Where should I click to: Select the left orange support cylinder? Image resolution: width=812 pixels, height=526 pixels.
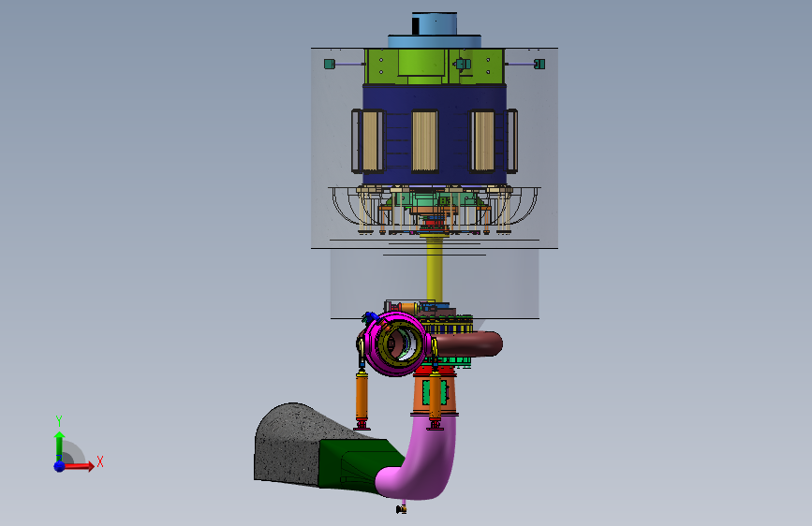tap(362, 396)
